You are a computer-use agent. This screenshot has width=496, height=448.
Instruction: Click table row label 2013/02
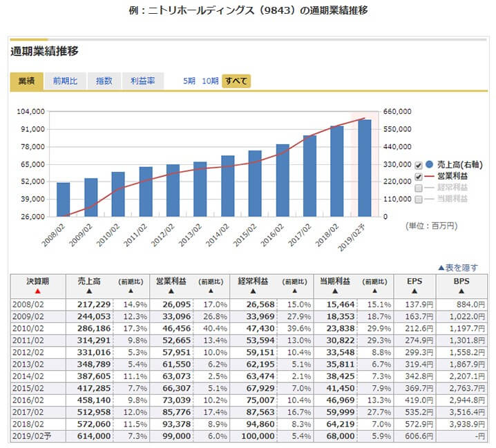pos(28,364)
